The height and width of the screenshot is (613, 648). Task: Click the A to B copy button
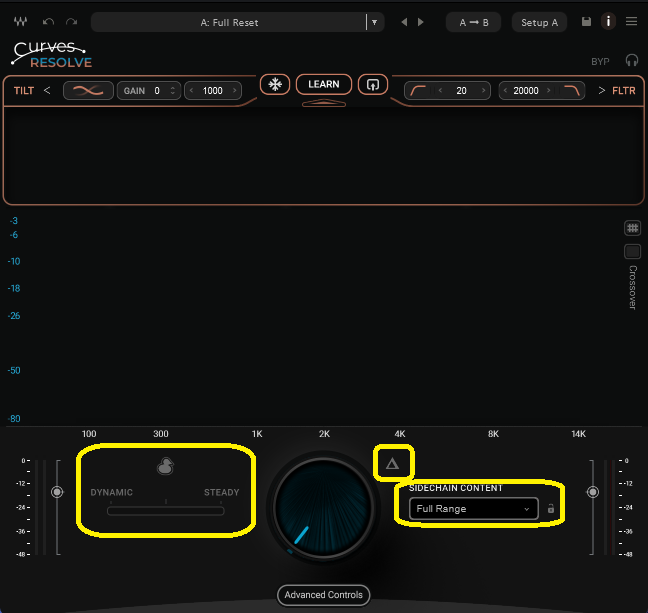474,22
